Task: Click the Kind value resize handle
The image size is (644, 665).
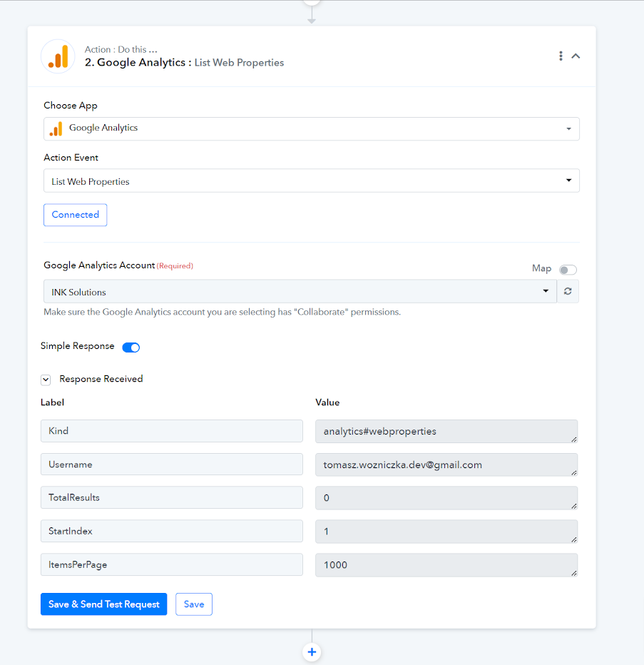Action: pyautogui.click(x=573, y=440)
